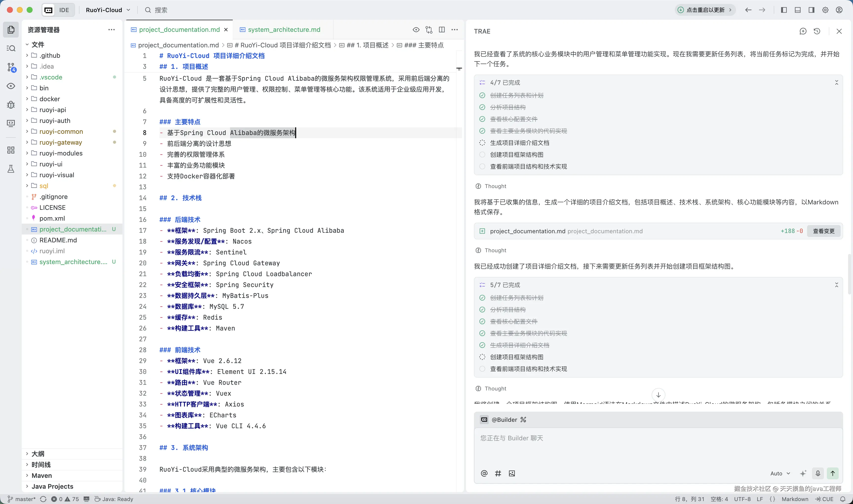Click the 点击重启以更新 button
853x504 pixels.
[x=705, y=10]
